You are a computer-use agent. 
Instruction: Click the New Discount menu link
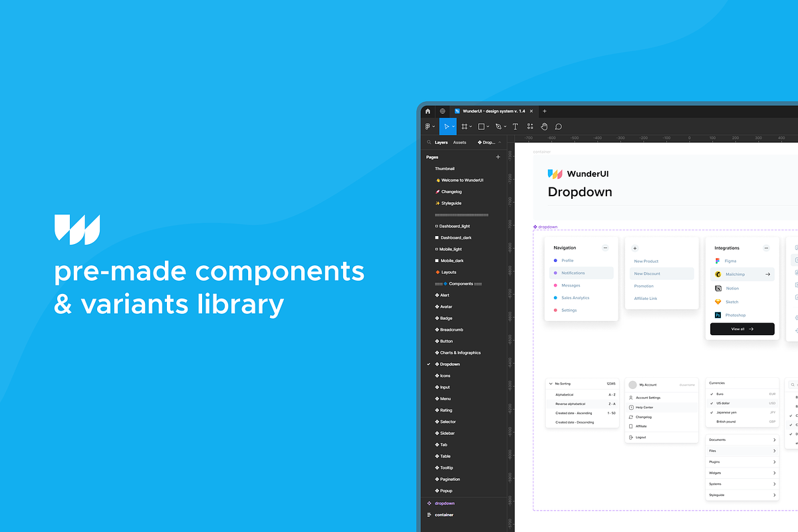point(647,273)
